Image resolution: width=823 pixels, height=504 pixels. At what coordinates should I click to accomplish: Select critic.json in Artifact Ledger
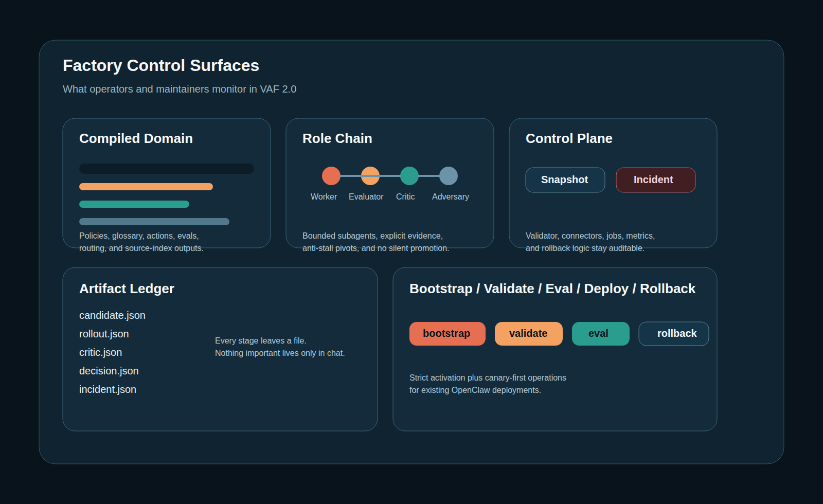tap(100, 352)
